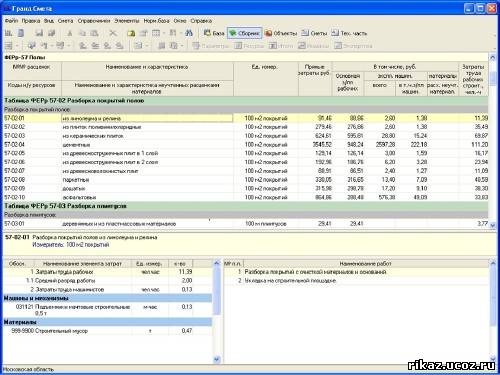This screenshot has width=500, height=375.
Task: Click the Итоги toolbar button
Action: [281, 46]
